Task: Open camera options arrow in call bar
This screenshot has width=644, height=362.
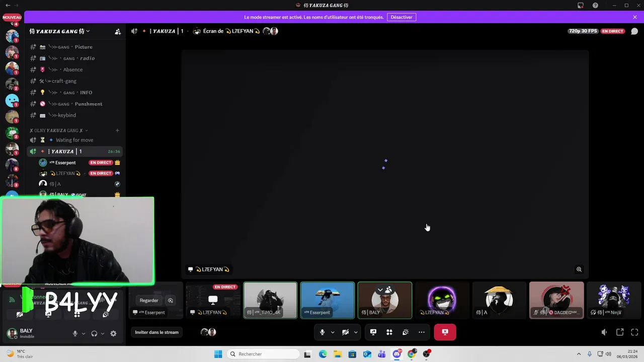Action: (356, 332)
